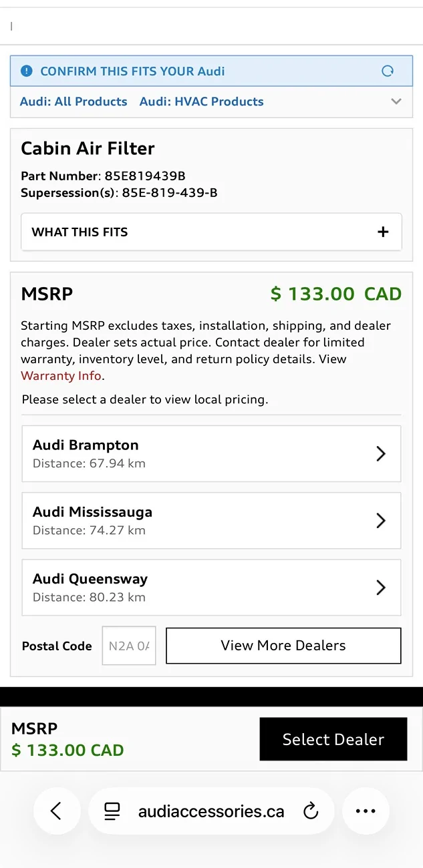
Task: Go to Audi: HVAC Products breadcrumb
Action: coord(201,101)
